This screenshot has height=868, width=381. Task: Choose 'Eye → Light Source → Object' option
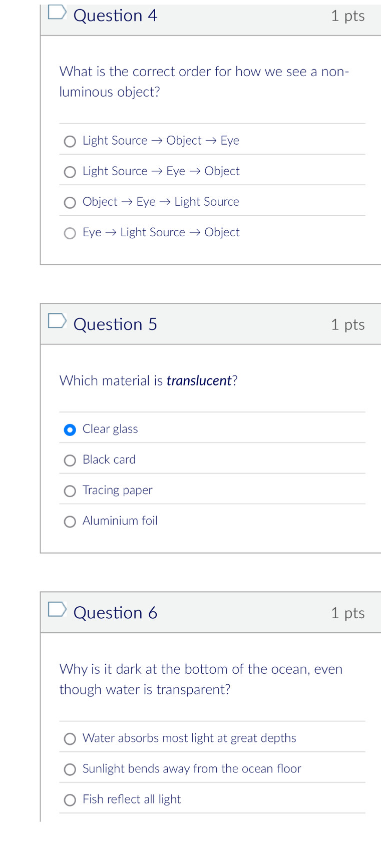tap(70, 233)
